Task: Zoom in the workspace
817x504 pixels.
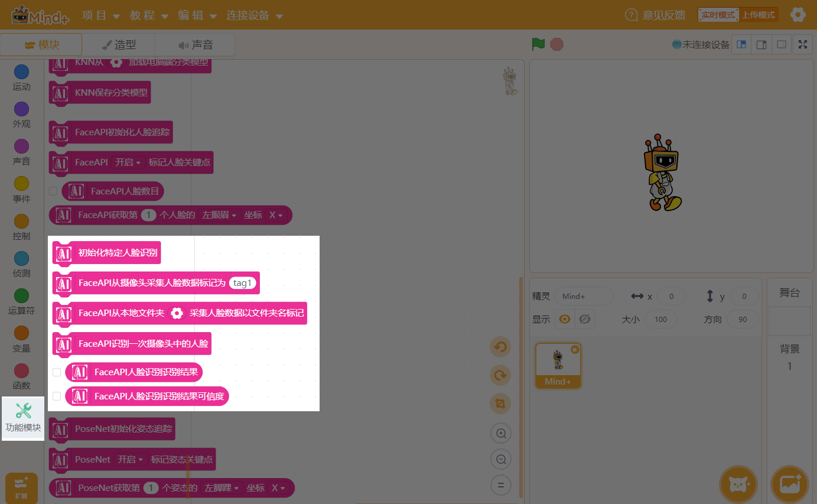Action: (501, 434)
